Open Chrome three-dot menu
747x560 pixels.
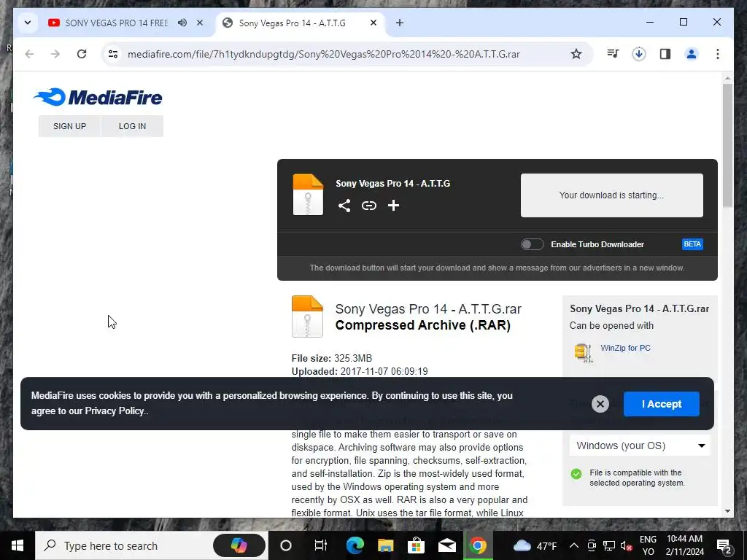pos(718,54)
